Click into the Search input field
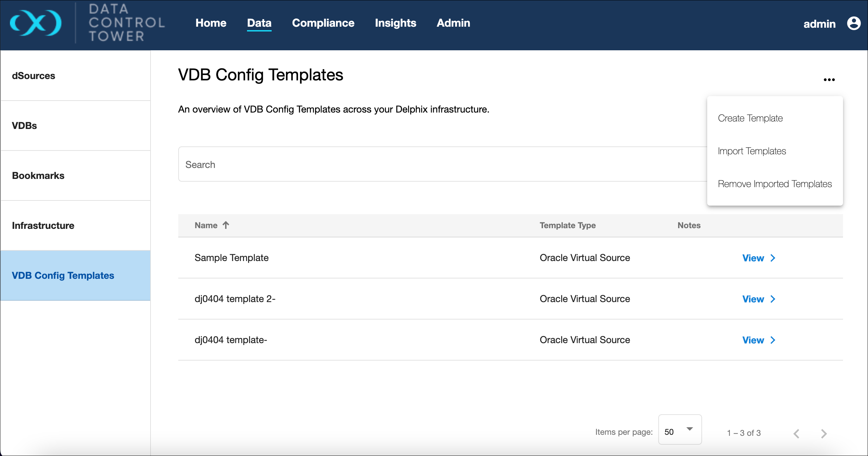This screenshot has height=456, width=868. tap(441, 165)
